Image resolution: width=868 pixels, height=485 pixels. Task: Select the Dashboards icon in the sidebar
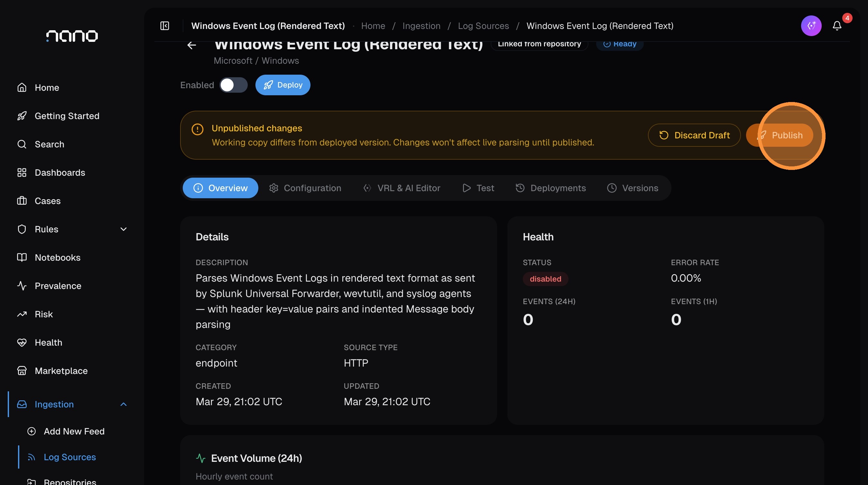[22, 173]
